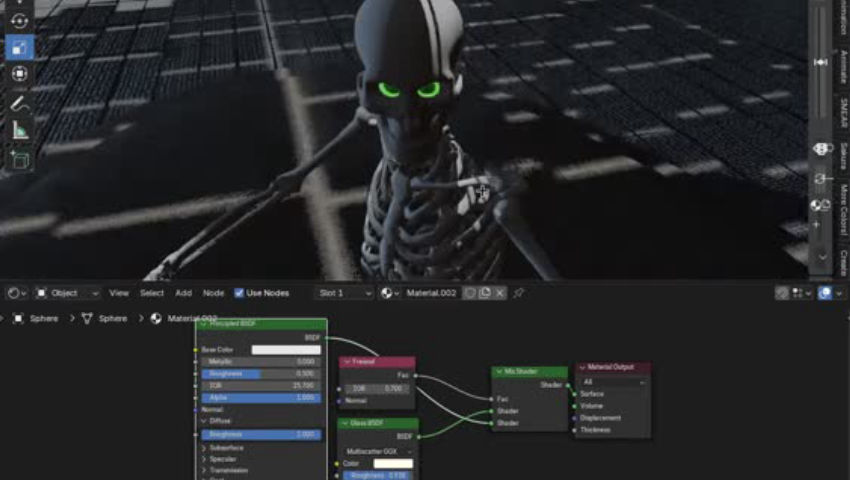Click the Metallic slider field
The image size is (850, 480).
(x=261, y=362)
